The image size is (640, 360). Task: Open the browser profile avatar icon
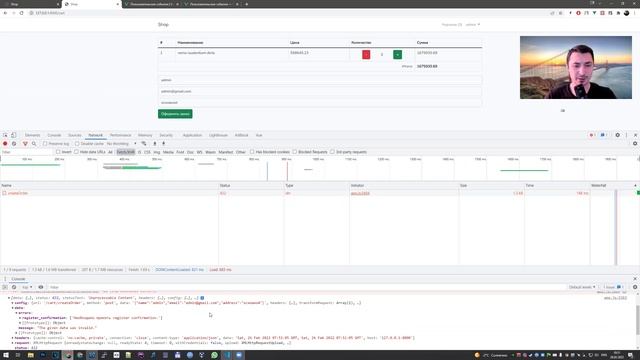pos(627,13)
